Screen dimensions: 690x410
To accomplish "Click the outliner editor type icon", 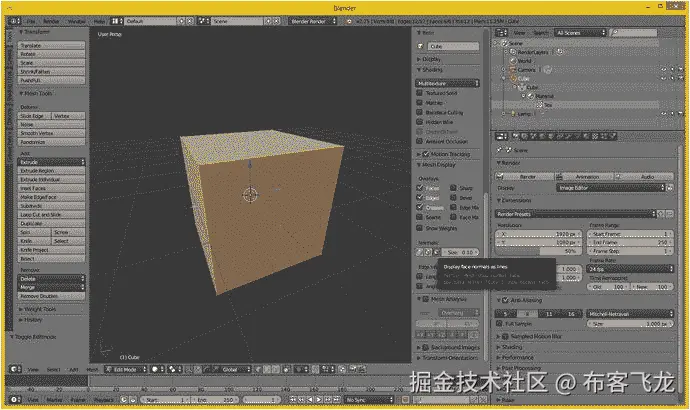I will tap(502, 33).
